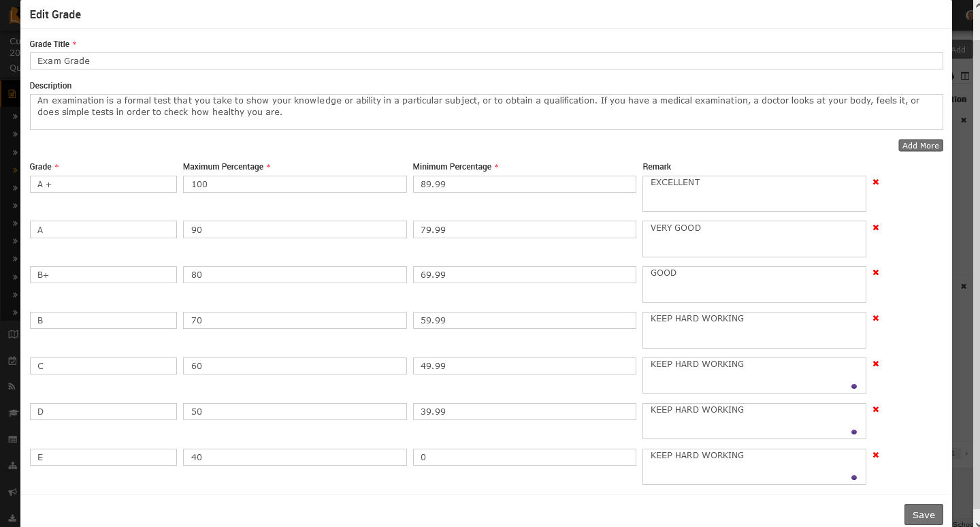Image resolution: width=980 pixels, height=527 pixels.
Task: Click the VERY GOOD remark box
Action: point(753,239)
